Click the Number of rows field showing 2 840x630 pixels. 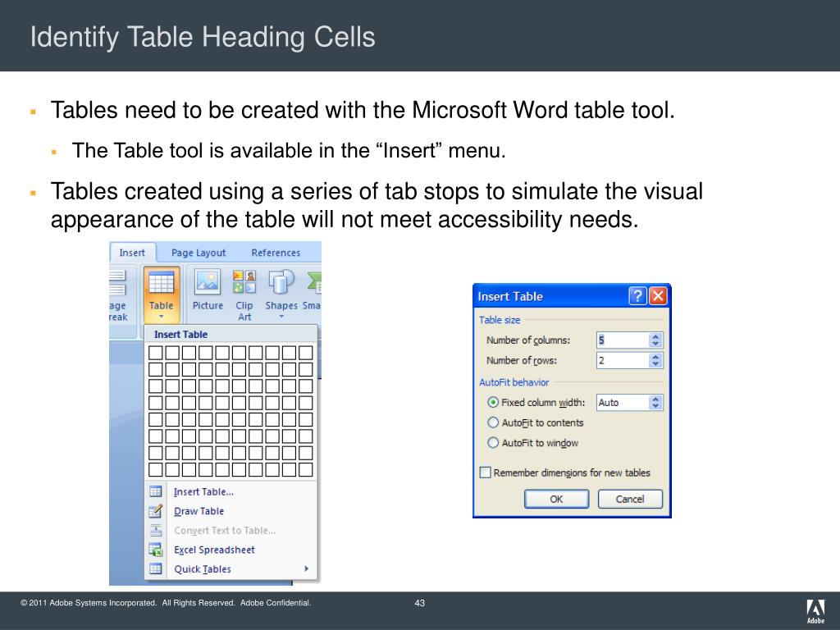[x=623, y=360]
